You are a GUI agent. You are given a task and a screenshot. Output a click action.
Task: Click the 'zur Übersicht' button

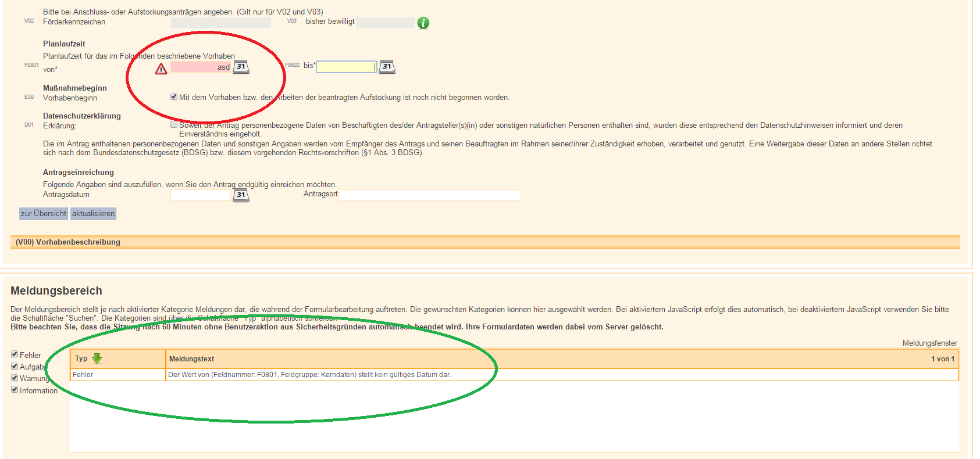click(44, 214)
